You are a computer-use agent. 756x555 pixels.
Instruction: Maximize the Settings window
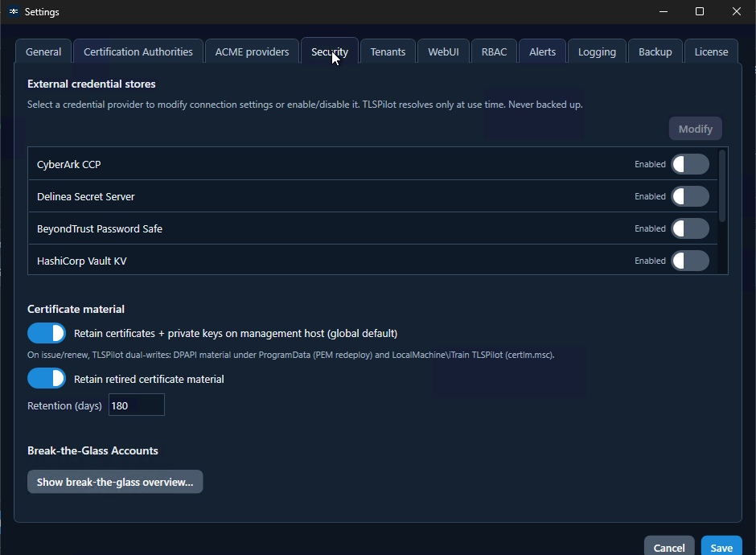(700, 11)
